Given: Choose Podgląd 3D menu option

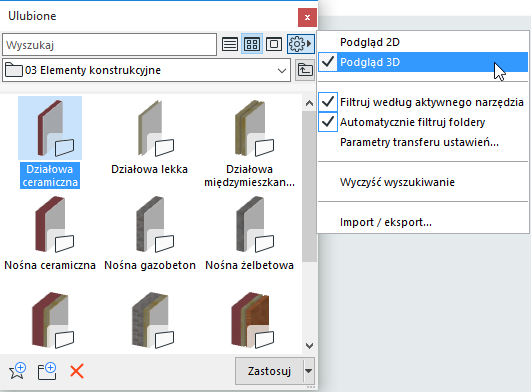Looking at the screenshot, I should (x=423, y=62).
